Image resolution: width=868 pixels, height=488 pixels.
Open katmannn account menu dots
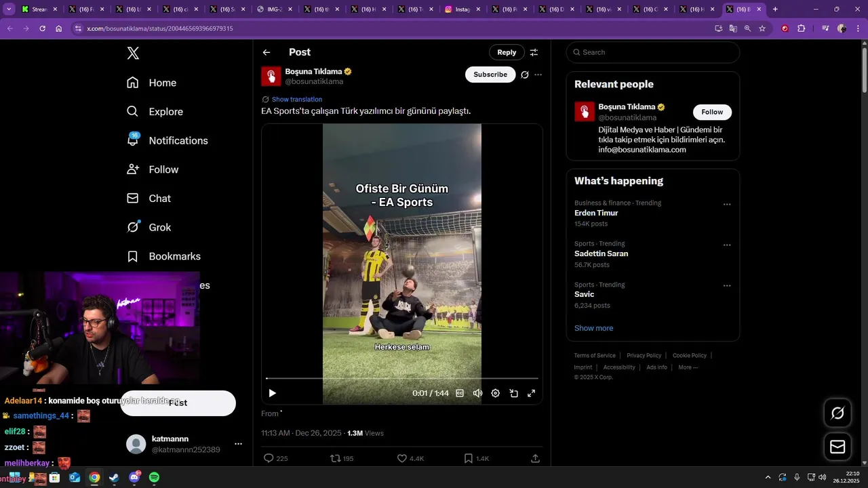click(238, 444)
